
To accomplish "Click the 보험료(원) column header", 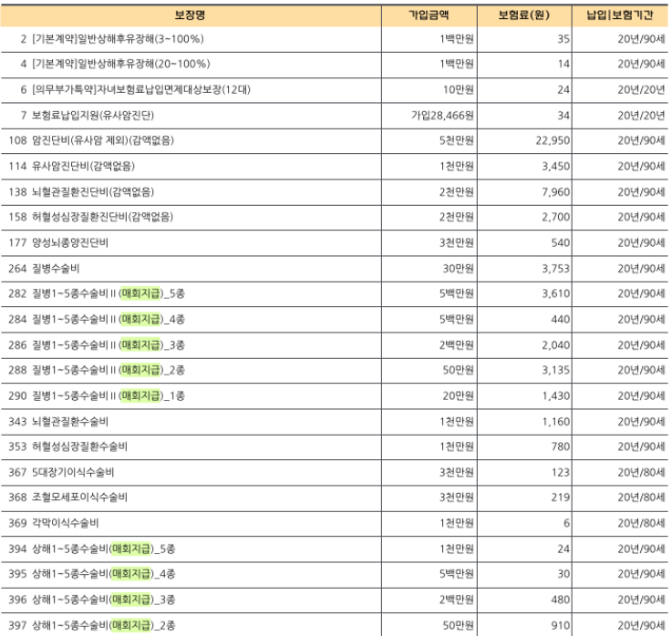I will tap(524, 15).
